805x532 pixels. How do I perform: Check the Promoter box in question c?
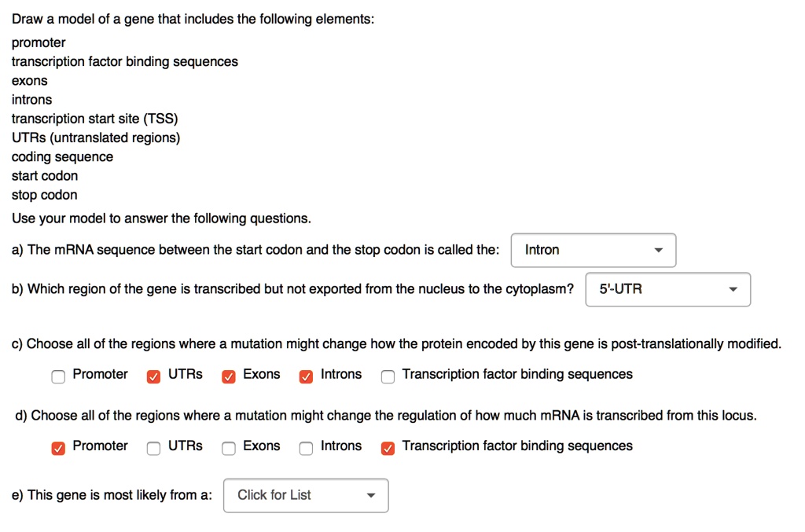tap(58, 376)
